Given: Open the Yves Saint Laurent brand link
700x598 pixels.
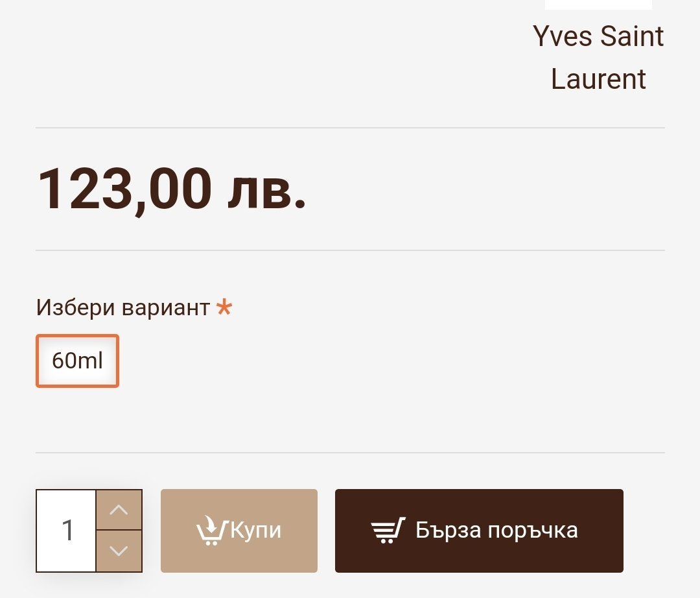Looking at the screenshot, I should [598, 57].
